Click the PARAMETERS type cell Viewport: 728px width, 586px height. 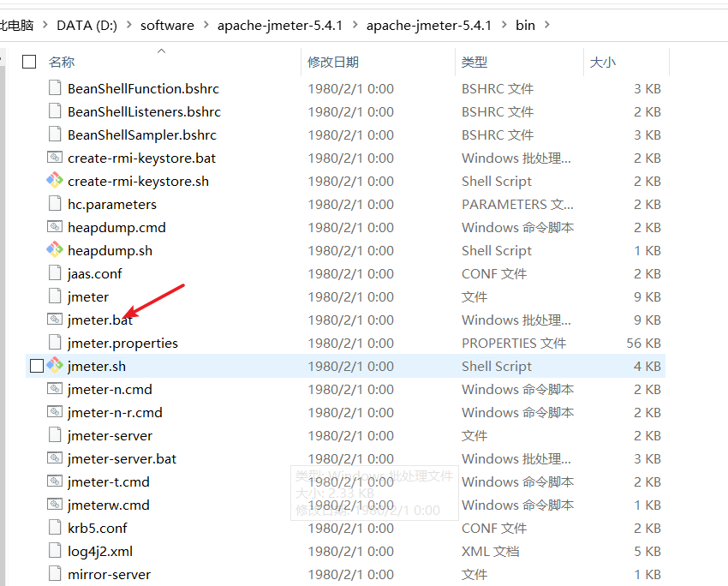[517, 204]
